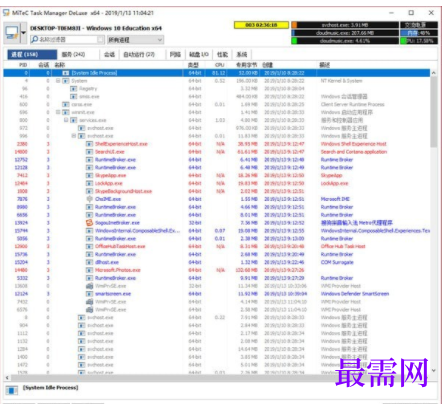Switch to the 性能 tab
The width and height of the screenshot is (447, 404).
point(222,54)
